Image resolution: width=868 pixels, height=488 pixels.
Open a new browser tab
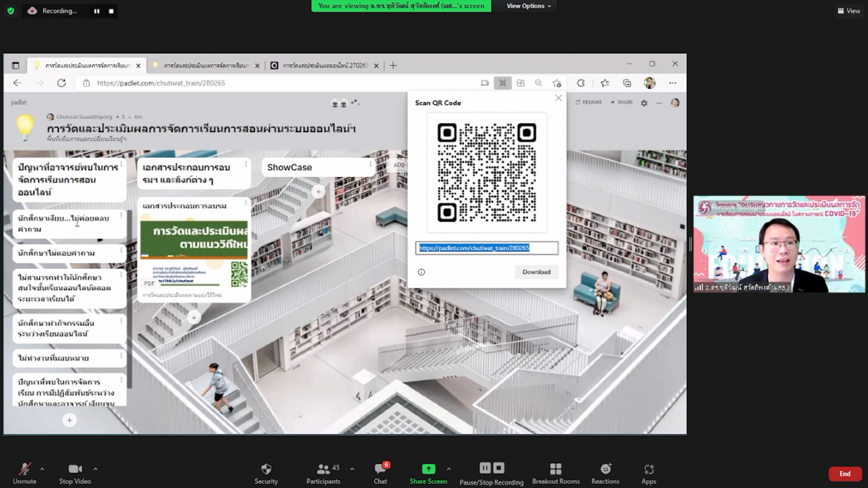click(393, 65)
